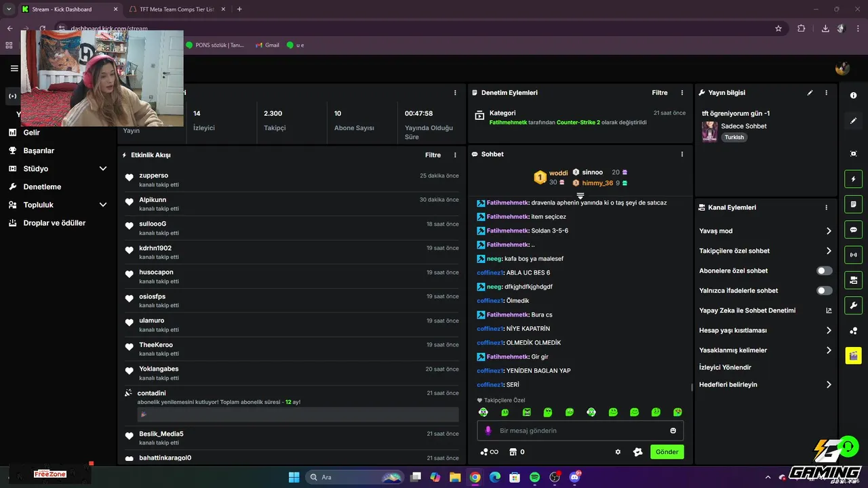The height and width of the screenshot is (488, 868).
Task: Click the Sadece Sohbet category thumbnail
Action: click(709, 131)
